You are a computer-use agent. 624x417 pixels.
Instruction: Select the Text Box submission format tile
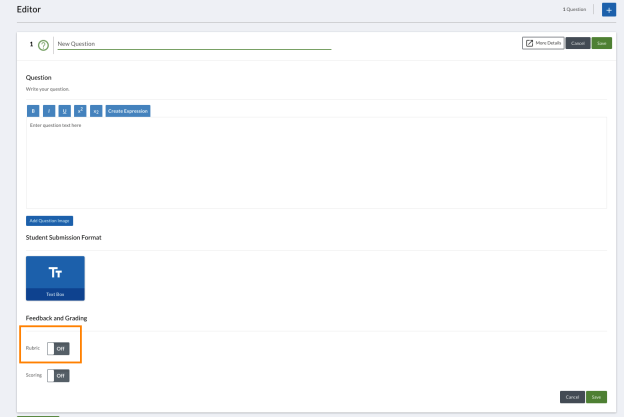(x=55, y=278)
